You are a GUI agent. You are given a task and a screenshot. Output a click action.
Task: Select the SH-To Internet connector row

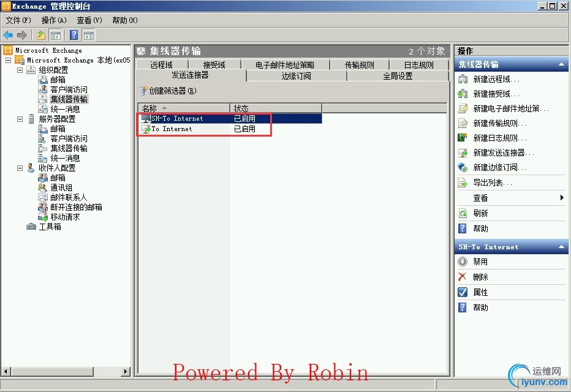pyautogui.click(x=230, y=118)
